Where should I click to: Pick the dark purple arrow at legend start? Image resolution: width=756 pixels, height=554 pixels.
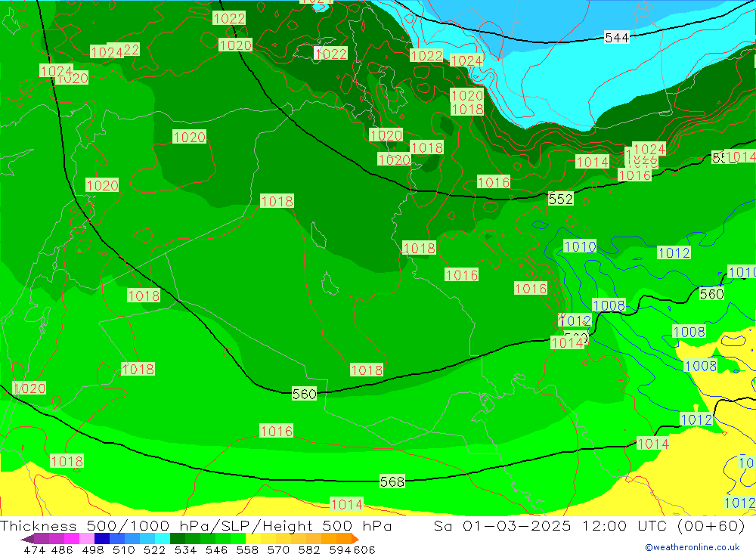27,539
